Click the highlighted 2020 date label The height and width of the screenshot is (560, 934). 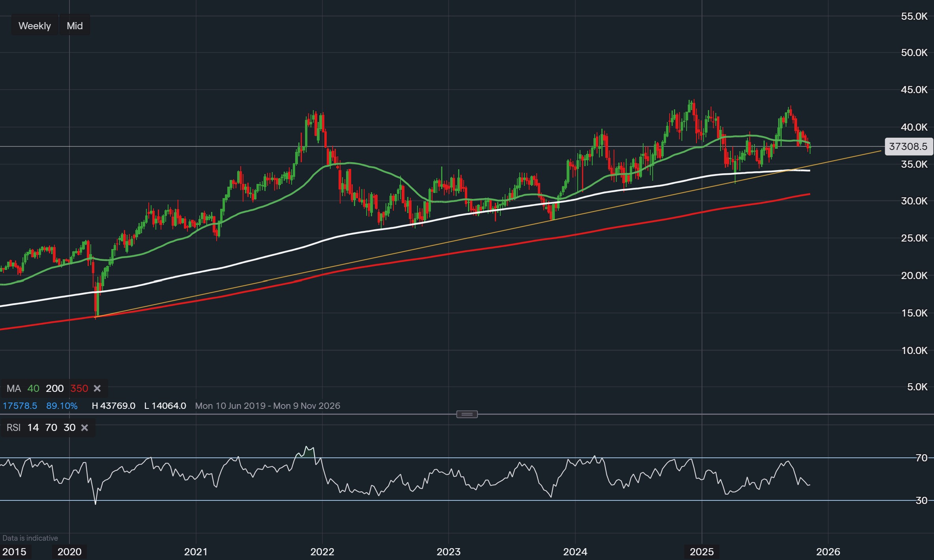point(69,552)
